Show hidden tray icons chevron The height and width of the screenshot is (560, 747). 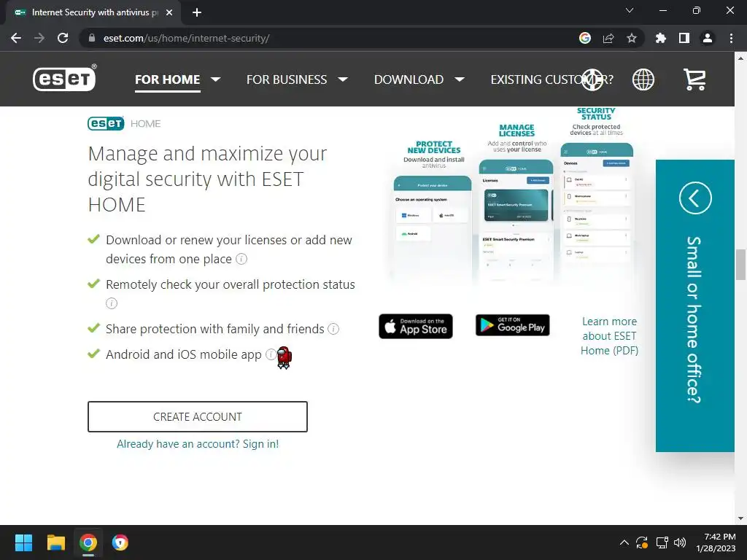(624, 542)
